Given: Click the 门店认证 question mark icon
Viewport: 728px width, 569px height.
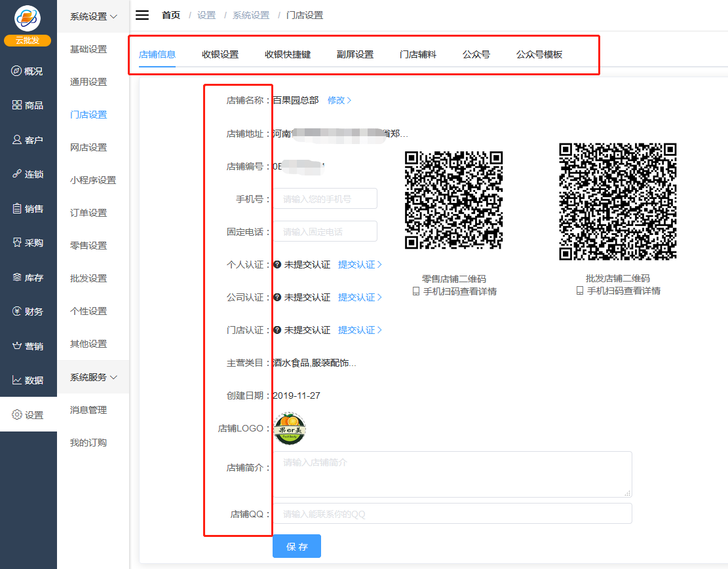Looking at the screenshot, I should (x=277, y=330).
